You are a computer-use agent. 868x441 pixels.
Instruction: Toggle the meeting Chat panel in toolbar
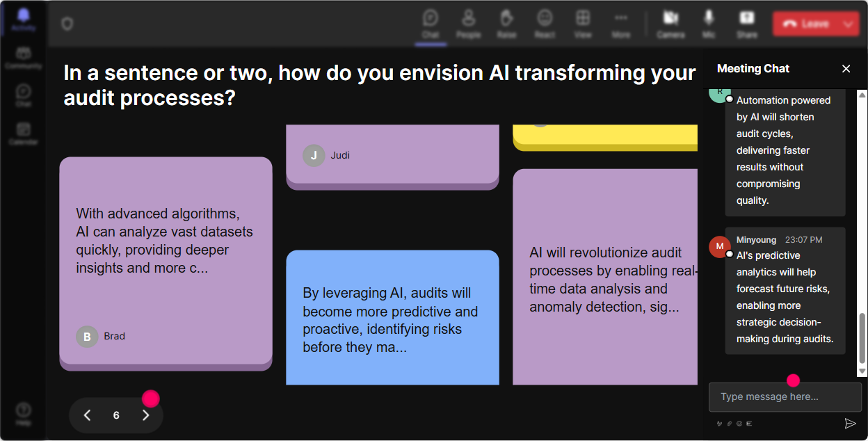[431, 24]
